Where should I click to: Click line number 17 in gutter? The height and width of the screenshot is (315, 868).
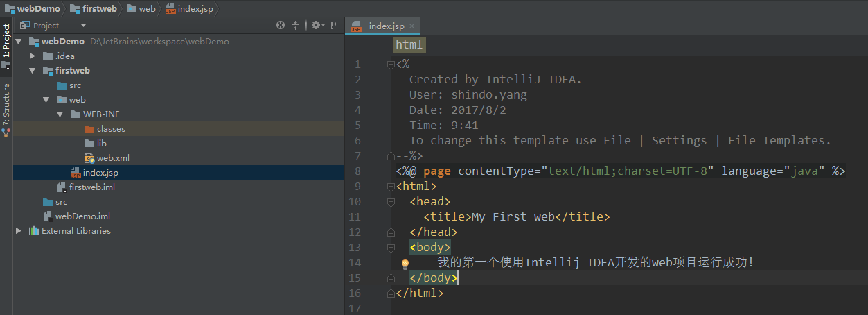pyautogui.click(x=355, y=308)
